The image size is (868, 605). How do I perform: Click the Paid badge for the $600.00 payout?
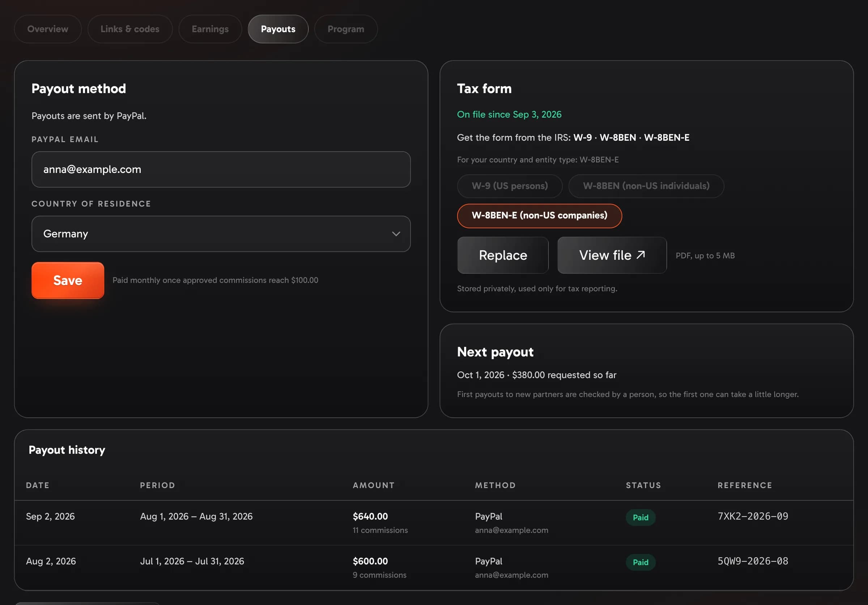[x=640, y=562]
